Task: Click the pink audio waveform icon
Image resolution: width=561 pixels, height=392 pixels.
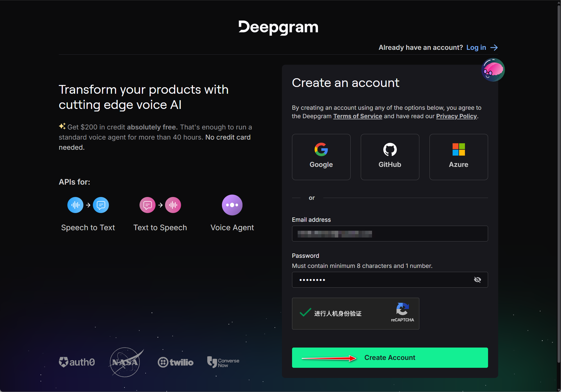Action: 173,205
